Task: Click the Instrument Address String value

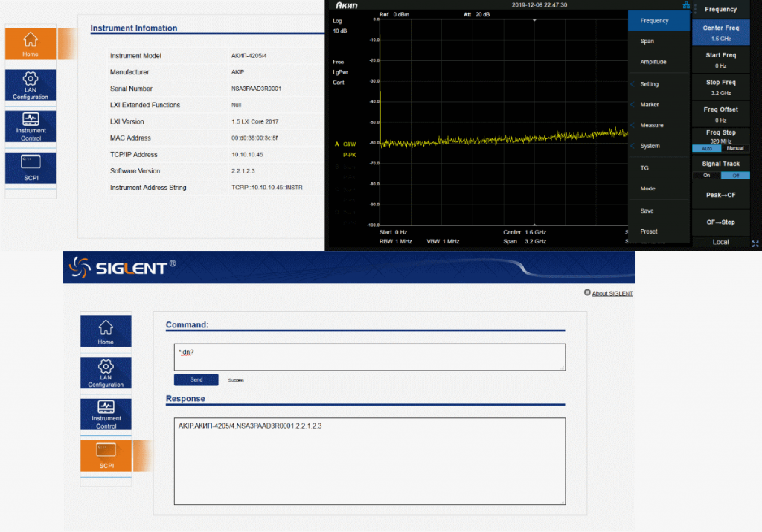Action: click(x=267, y=188)
